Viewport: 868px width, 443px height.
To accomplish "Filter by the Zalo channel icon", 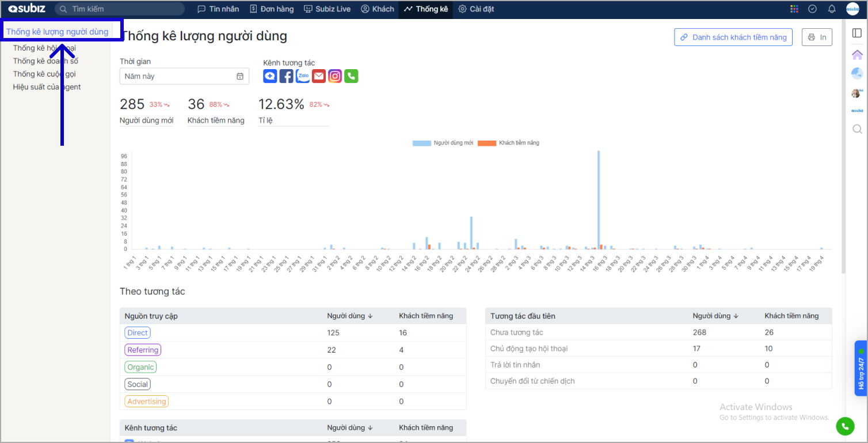I will [x=303, y=76].
